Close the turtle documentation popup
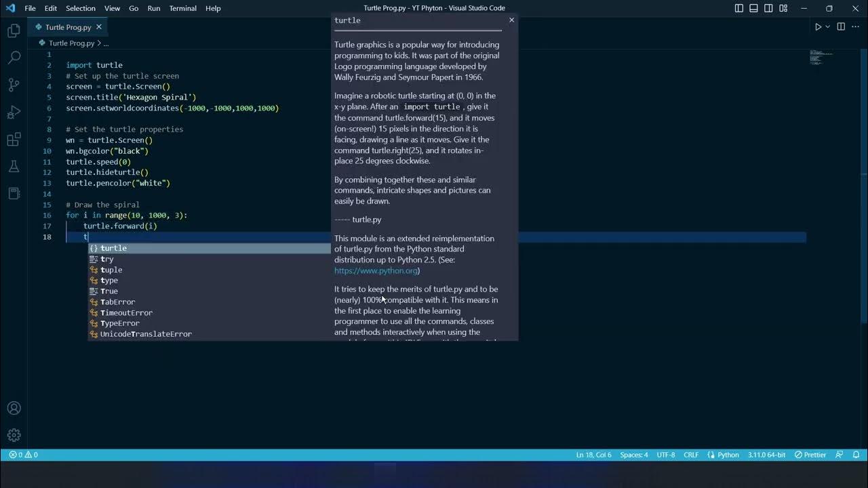The height and width of the screenshot is (488, 868). tap(511, 20)
